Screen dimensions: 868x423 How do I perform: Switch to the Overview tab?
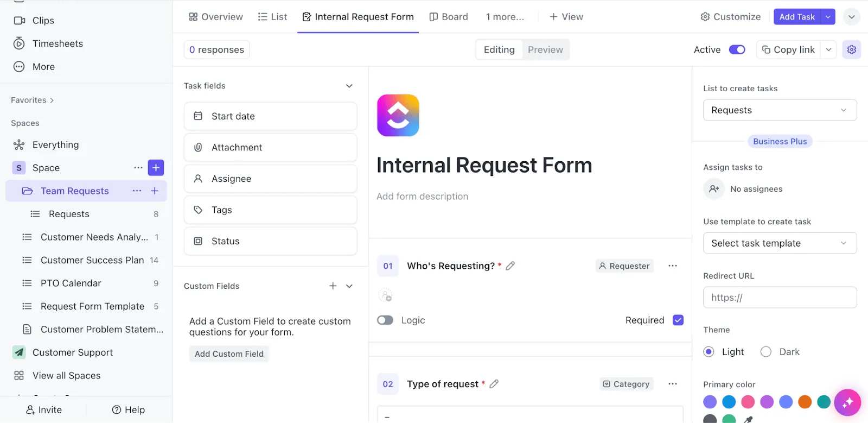[216, 17]
